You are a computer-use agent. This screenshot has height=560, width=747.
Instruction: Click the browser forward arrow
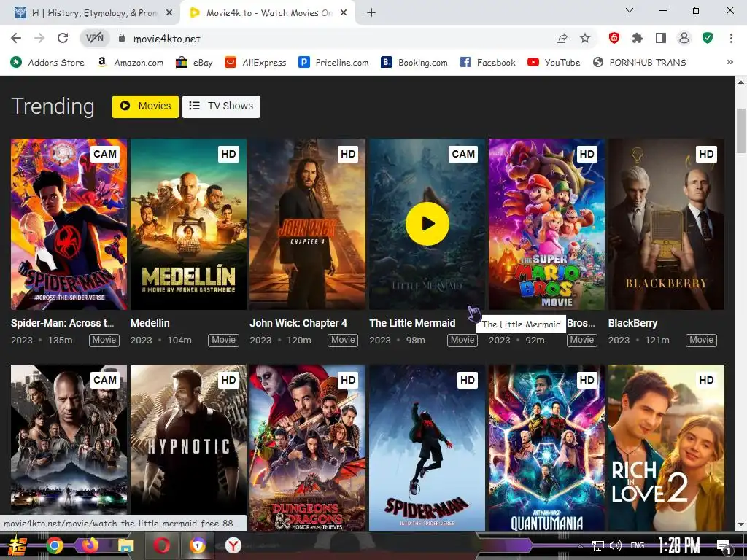tap(39, 38)
